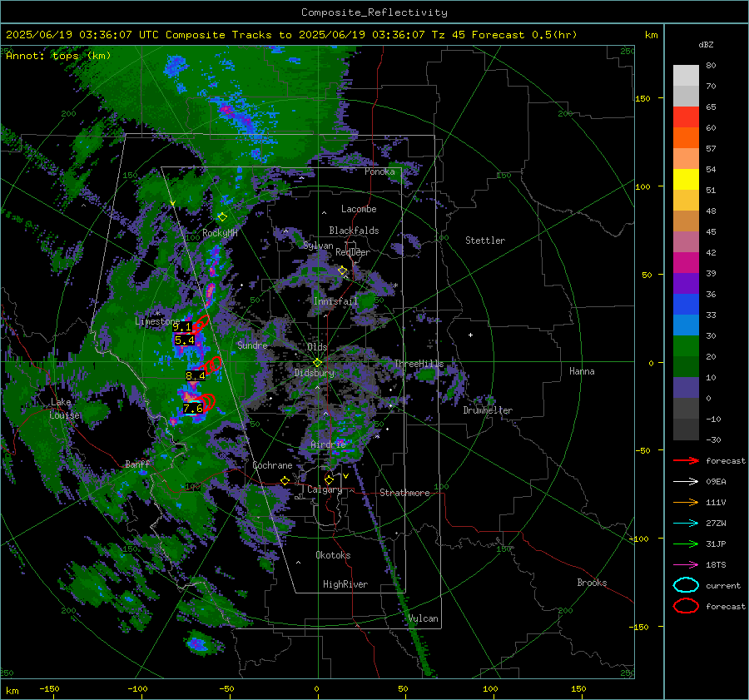
Task: Click the 30 dBZ light blue swatch
Action: (686, 325)
